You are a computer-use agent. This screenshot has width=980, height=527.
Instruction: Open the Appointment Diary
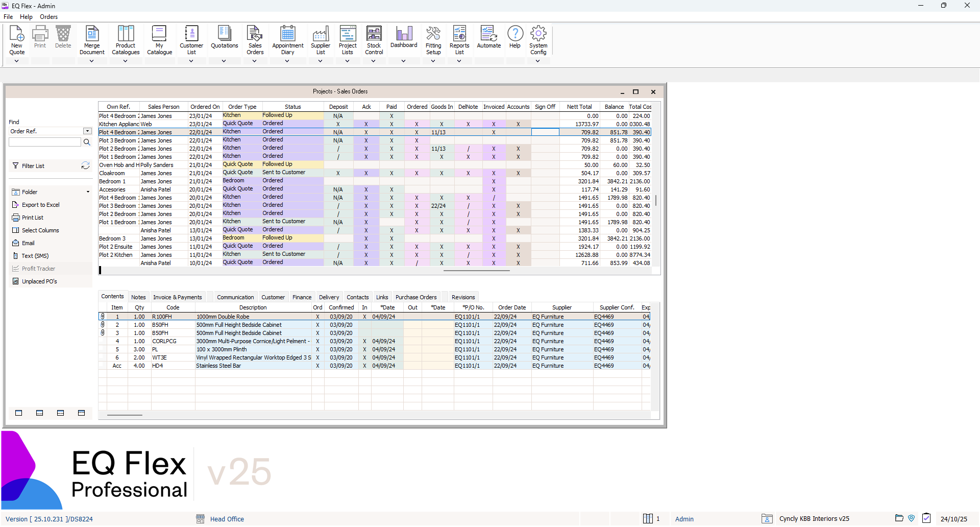(x=287, y=38)
